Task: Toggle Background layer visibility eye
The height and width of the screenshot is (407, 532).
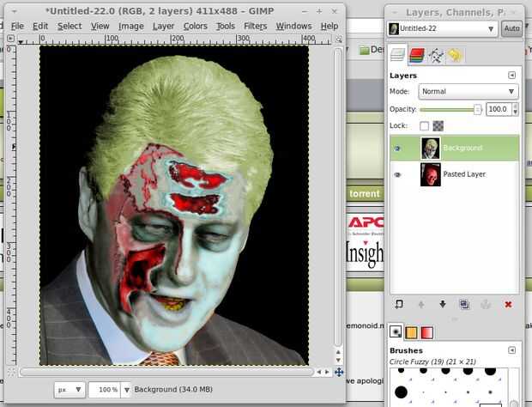Action: coord(397,148)
